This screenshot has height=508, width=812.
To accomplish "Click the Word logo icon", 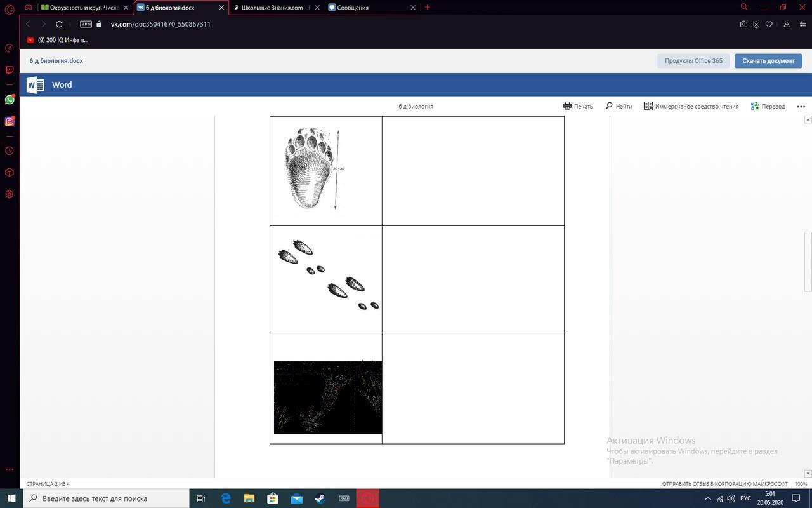I will click(36, 84).
